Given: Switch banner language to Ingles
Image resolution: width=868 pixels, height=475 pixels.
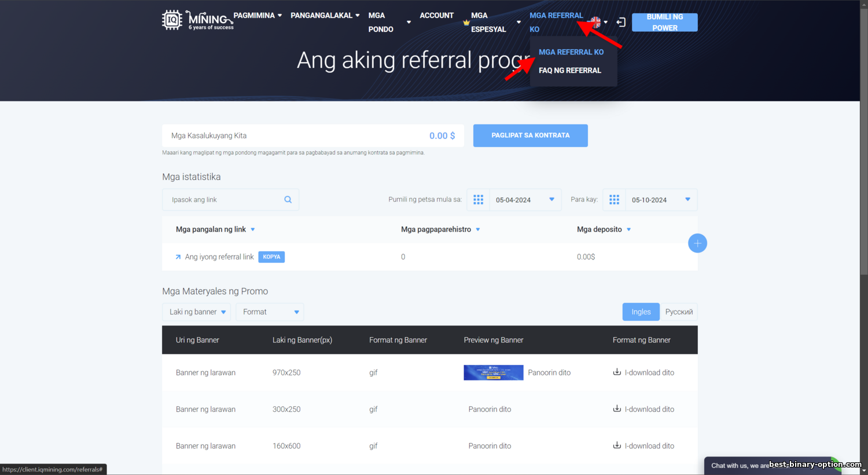Looking at the screenshot, I should tap(641, 312).
